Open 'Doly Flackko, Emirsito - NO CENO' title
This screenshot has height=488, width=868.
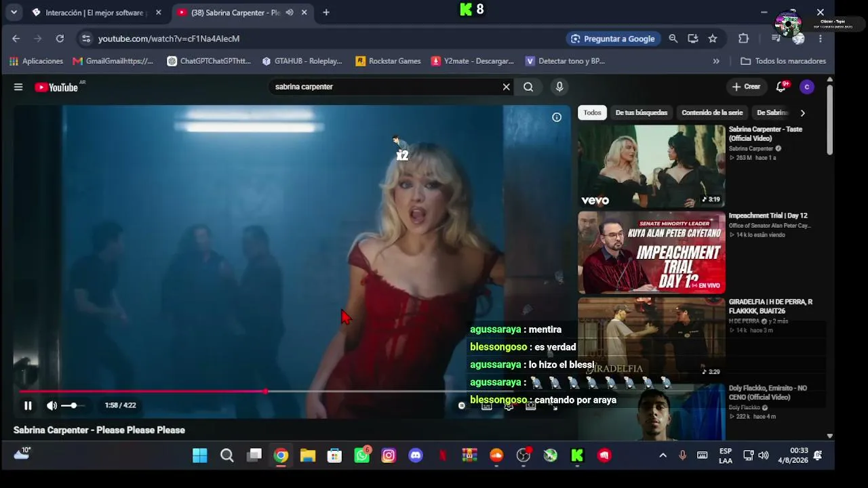pos(768,392)
